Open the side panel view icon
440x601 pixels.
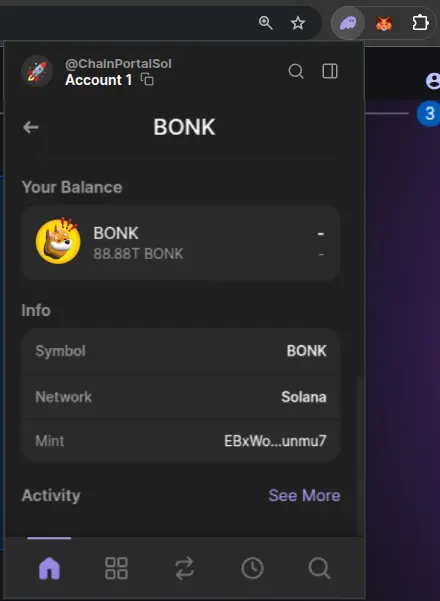click(x=330, y=71)
